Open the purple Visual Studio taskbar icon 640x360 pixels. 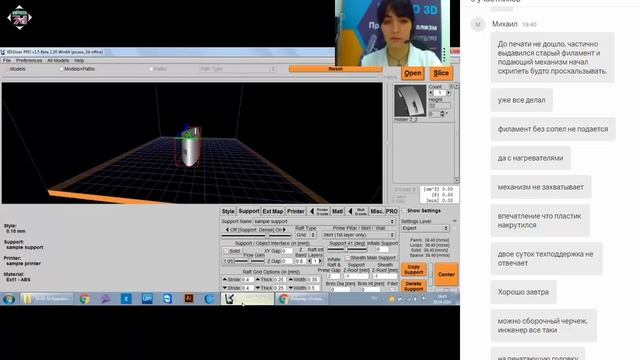(x=105, y=299)
